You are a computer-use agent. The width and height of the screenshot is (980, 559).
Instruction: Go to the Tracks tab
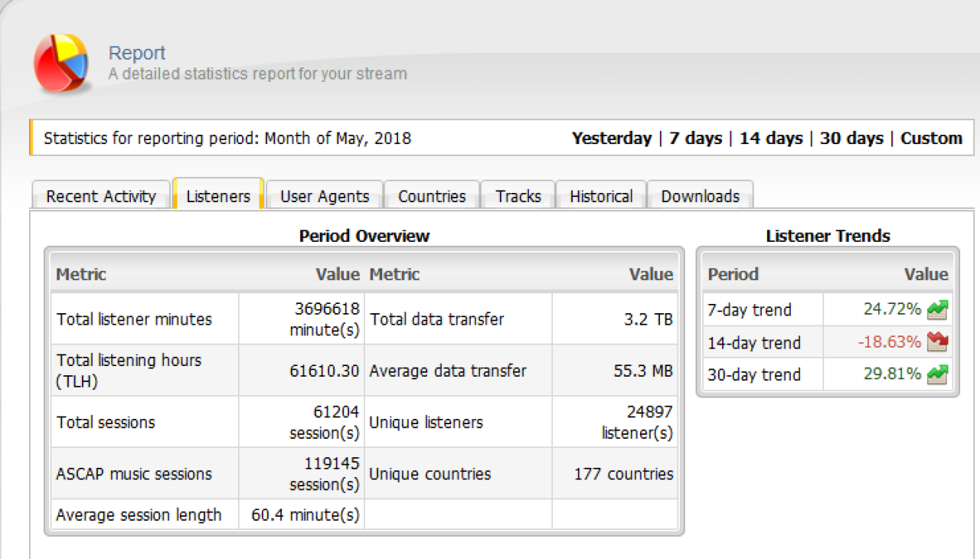pyautogui.click(x=518, y=196)
